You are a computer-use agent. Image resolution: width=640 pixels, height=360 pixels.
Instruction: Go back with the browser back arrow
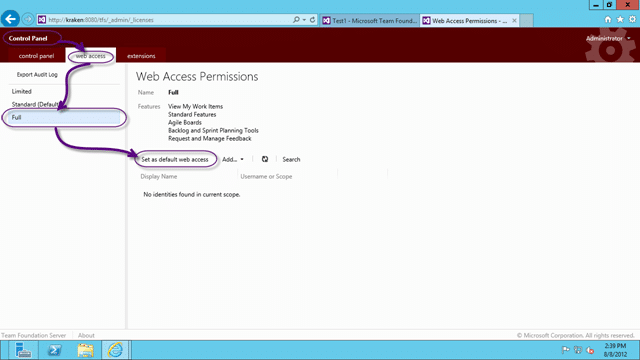tap(10, 19)
